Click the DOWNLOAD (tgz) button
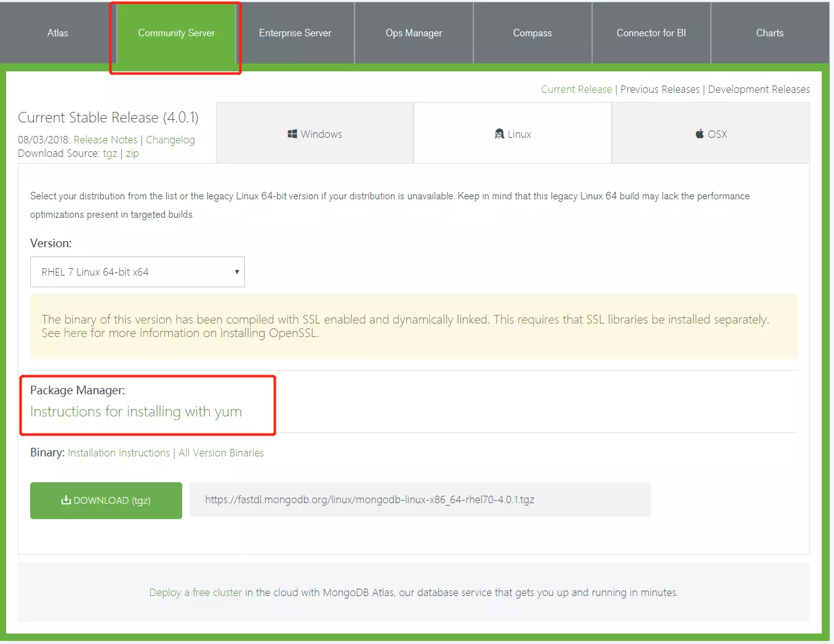834x644 pixels. pos(106,500)
